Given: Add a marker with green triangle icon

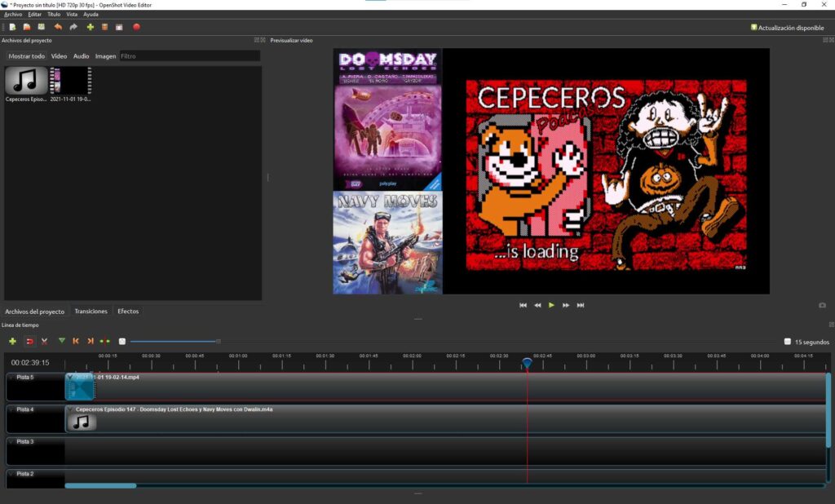Looking at the screenshot, I should coord(62,341).
